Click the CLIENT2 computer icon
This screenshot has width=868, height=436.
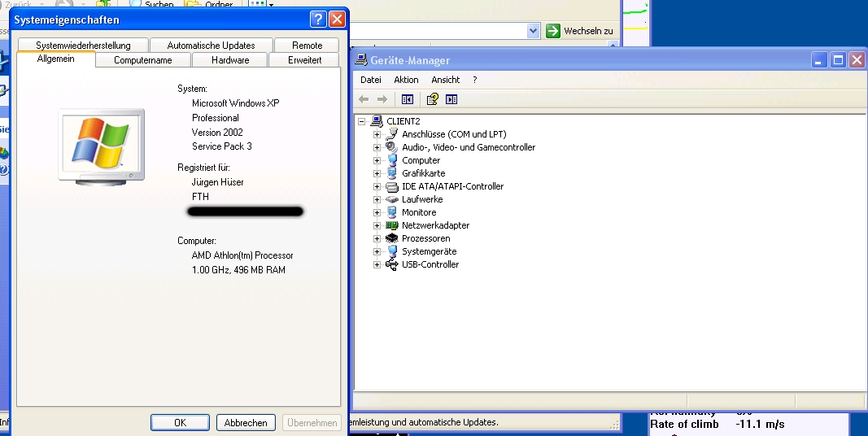point(377,121)
